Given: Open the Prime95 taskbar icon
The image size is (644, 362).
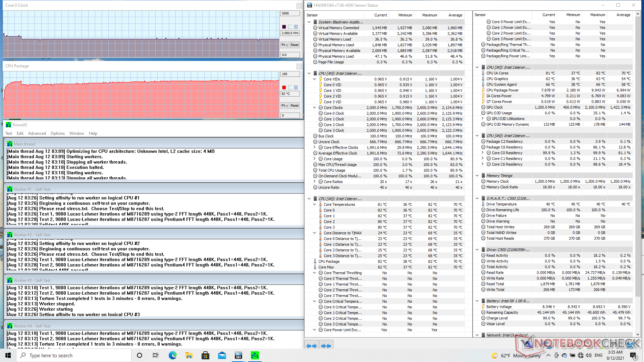Looking at the screenshot, I should click(x=255, y=355).
